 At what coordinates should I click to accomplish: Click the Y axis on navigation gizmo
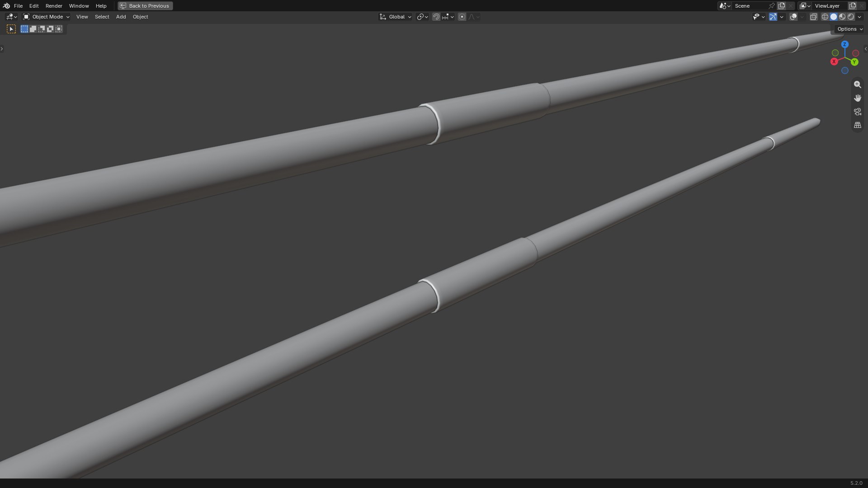tap(854, 62)
